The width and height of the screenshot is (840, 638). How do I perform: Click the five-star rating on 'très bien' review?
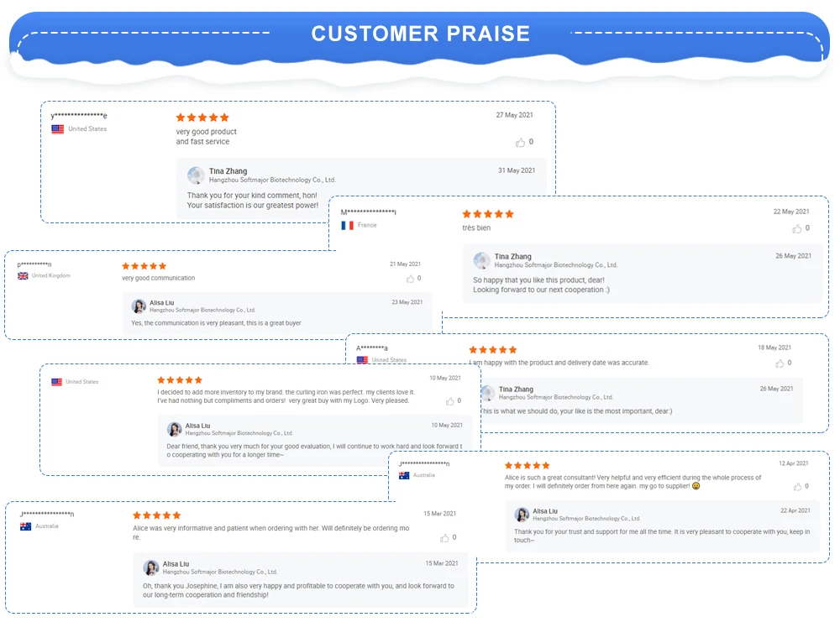coord(487,214)
